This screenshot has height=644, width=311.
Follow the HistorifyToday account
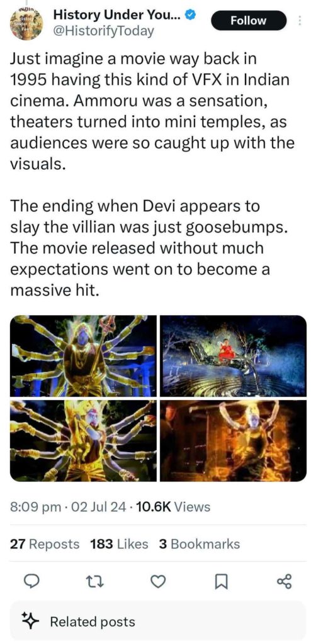tap(249, 21)
